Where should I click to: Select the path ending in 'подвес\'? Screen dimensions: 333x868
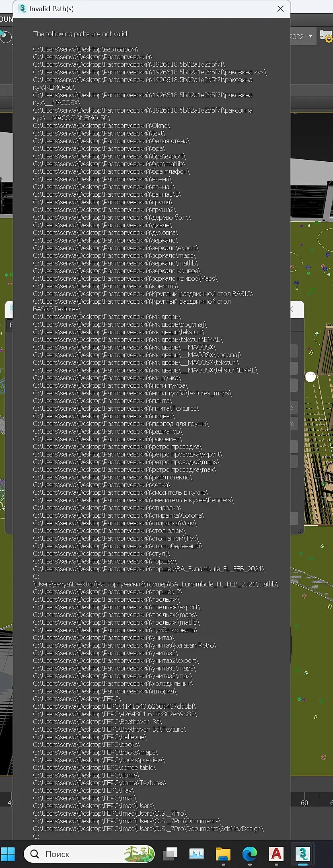104,416
